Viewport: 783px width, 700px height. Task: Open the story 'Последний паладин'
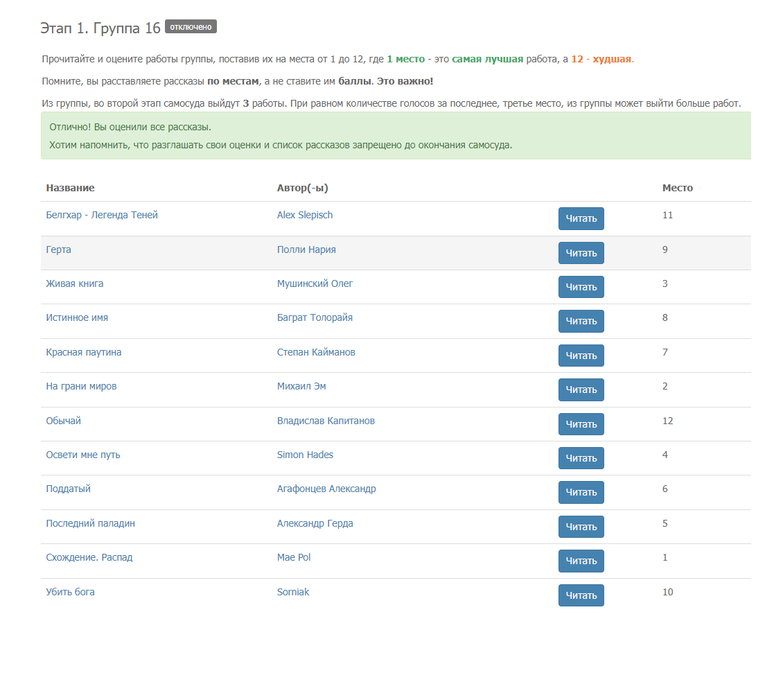tap(90, 523)
